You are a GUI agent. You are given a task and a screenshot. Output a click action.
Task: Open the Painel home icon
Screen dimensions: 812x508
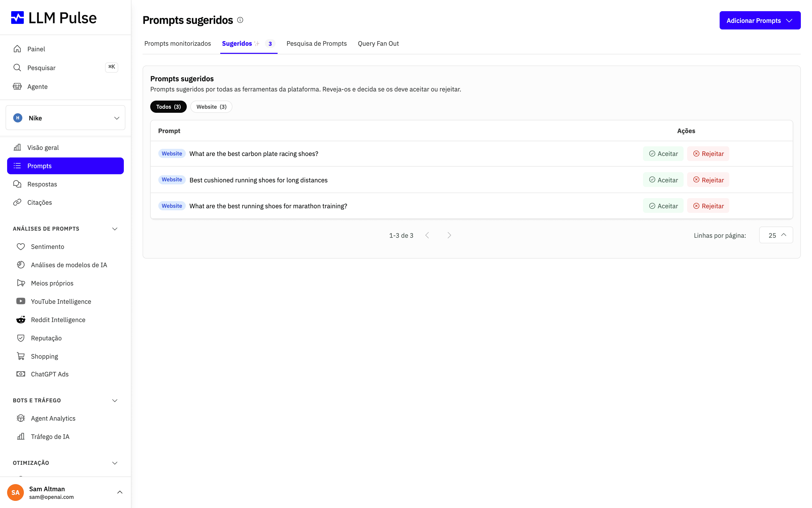tap(17, 49)
